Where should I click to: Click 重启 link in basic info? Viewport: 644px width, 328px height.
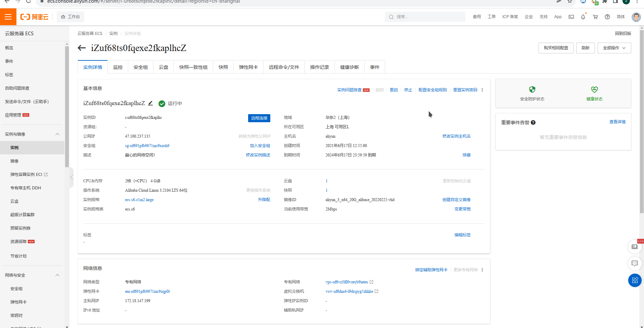(x=394, y=90)
